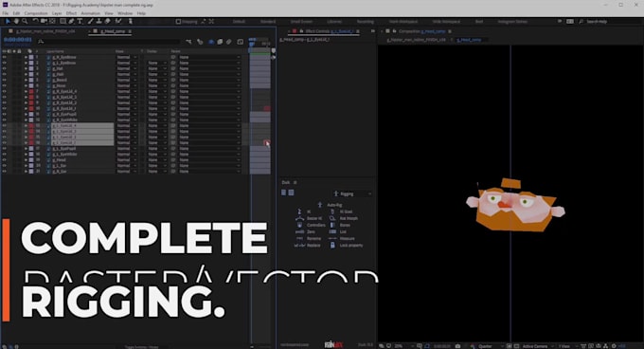Open the Animation menu
The width and height of the screenshot is (644, 349).
coord(90,13)
